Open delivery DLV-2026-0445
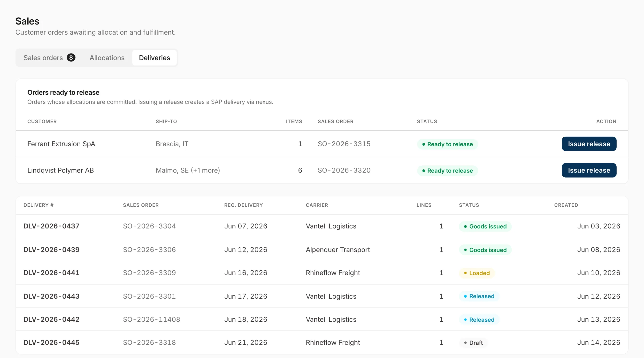The width and height of the screenshot is (644, 358). [52, 342]
